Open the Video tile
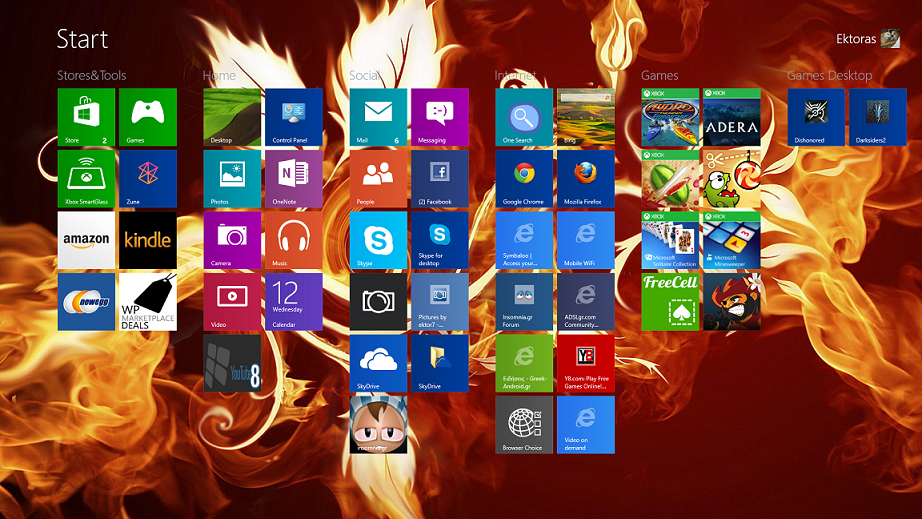The height and width of the screenshot is (519, 922). 232,302
